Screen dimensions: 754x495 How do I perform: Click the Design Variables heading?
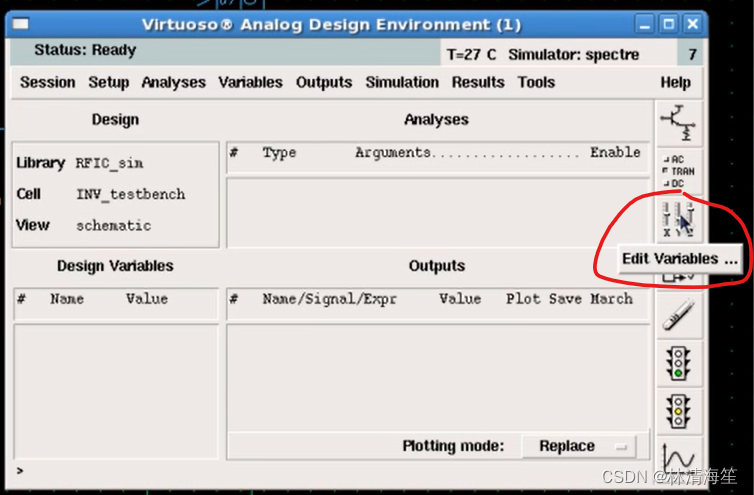pyautogui.click(x=115, y=266)
